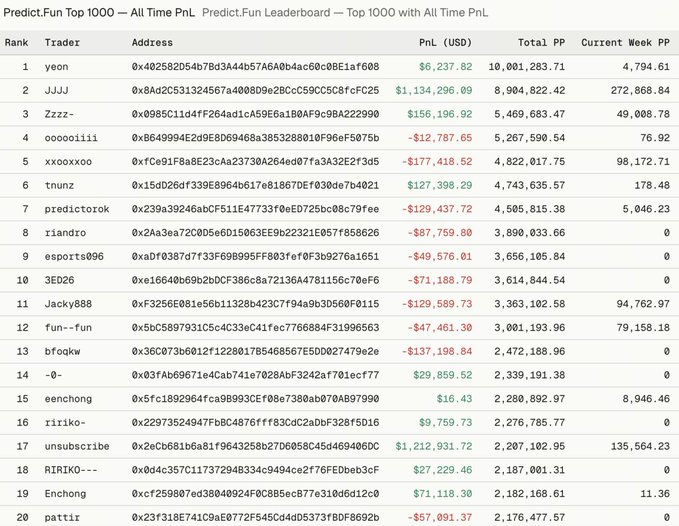Select trader name riandro
Image resolution: width=679 pixels, height=526 pixels.
tap(65, 233)
